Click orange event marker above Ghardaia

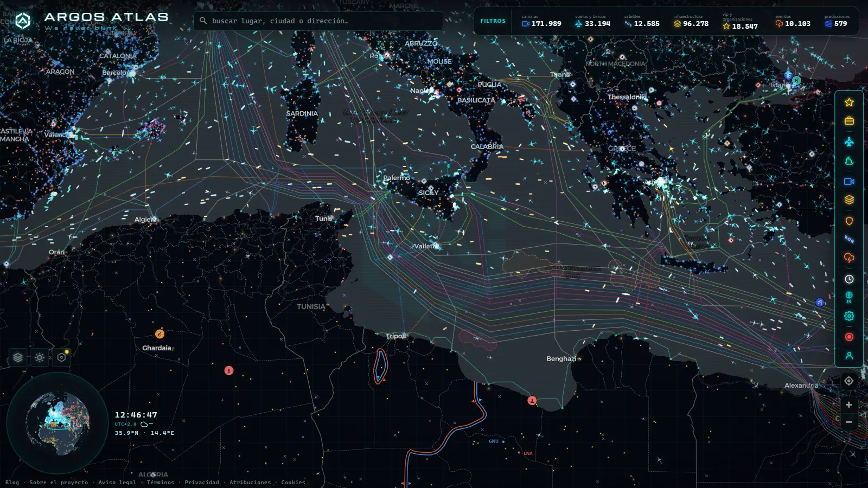(159, 334)
